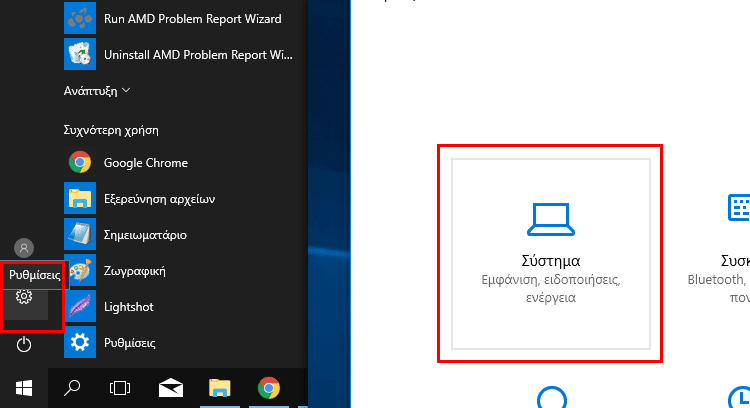Click the user account icon in Start rail
Image resolution: width=750 pixels, height=408 pixels.
25,248
